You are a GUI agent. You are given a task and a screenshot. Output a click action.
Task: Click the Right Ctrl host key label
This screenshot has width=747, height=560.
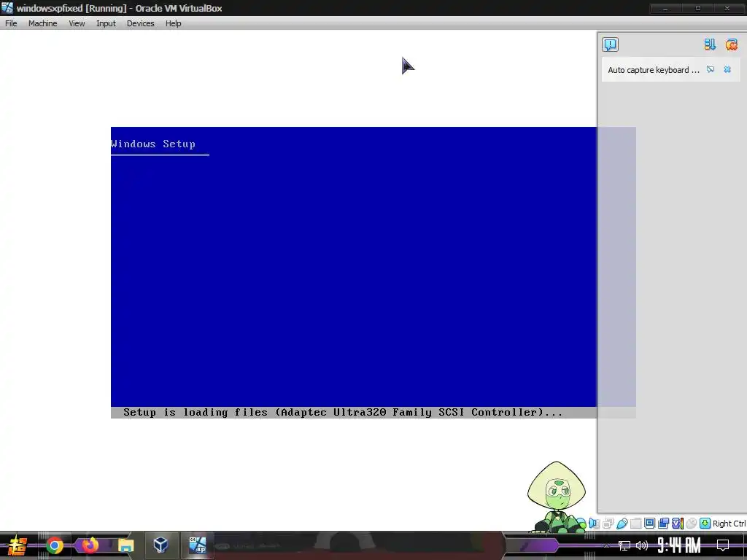[x=729, y=524]
